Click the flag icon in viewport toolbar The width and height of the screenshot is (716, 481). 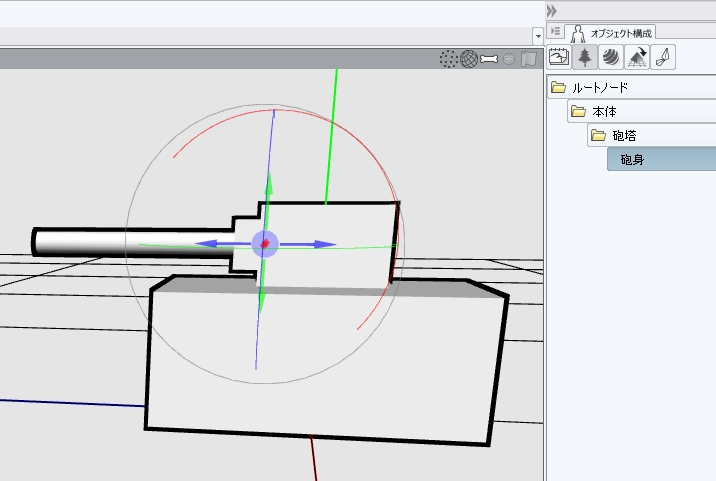529,59
